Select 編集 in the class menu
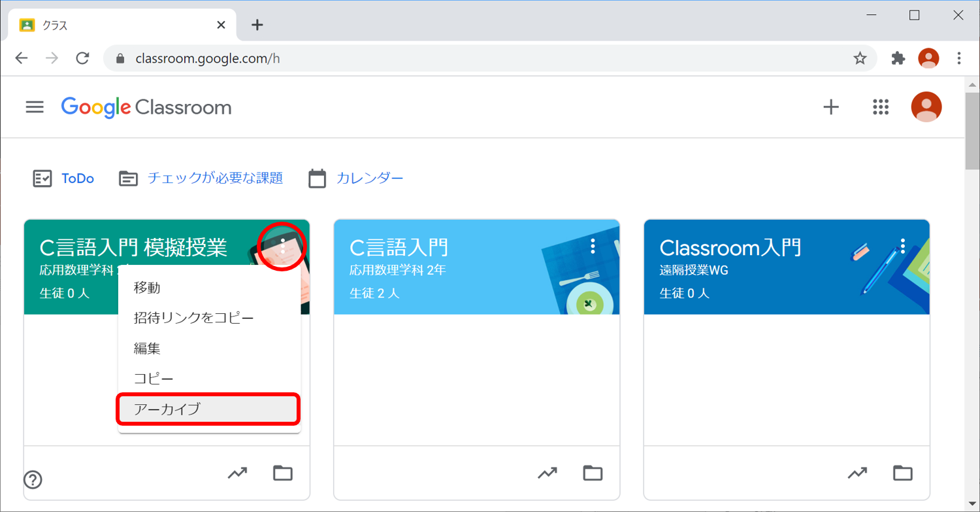This screenshot has width=980, height=512. point(209,349)
